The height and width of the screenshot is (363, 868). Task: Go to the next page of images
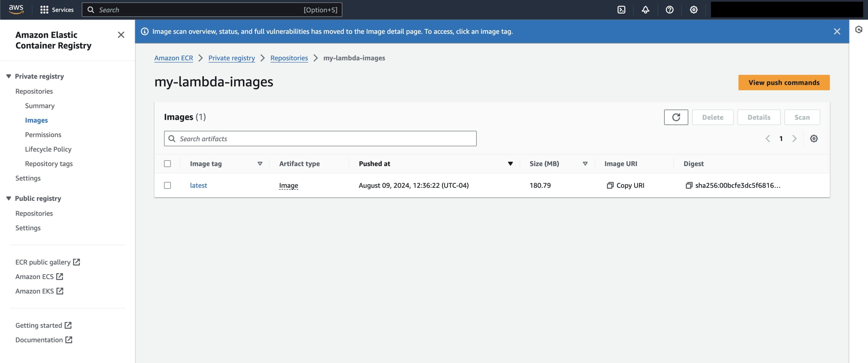tap(794, 139)
